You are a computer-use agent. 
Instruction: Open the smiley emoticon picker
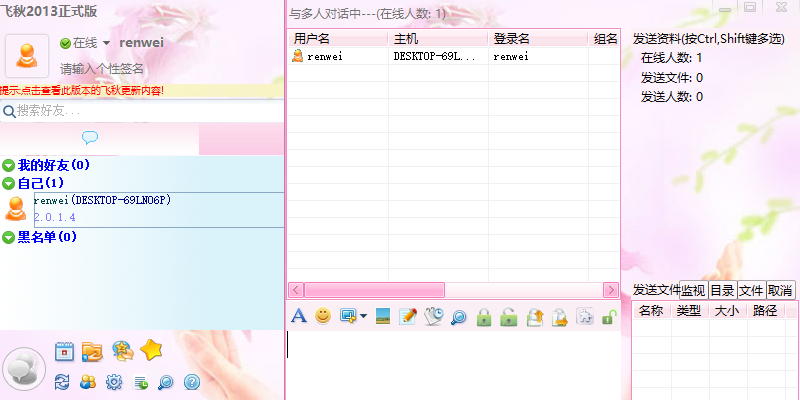coord(323,316)
